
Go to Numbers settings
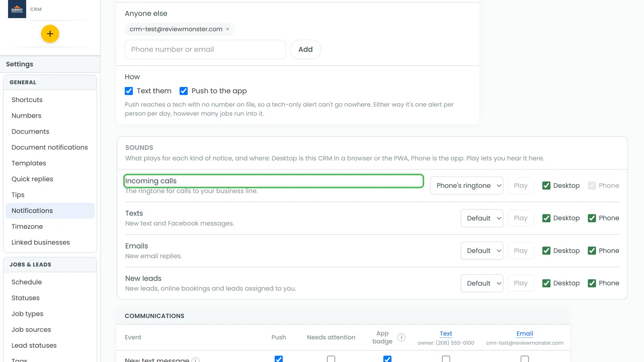tap(50, 115)
